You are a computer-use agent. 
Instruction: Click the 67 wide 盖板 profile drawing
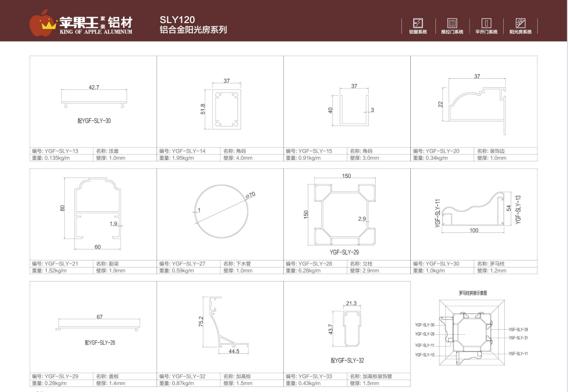pos(98,326)
